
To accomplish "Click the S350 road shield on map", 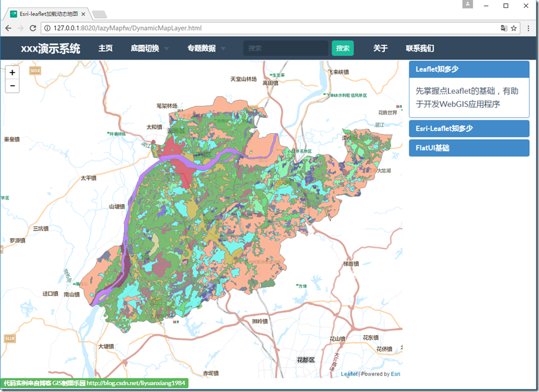I will 35,71.
